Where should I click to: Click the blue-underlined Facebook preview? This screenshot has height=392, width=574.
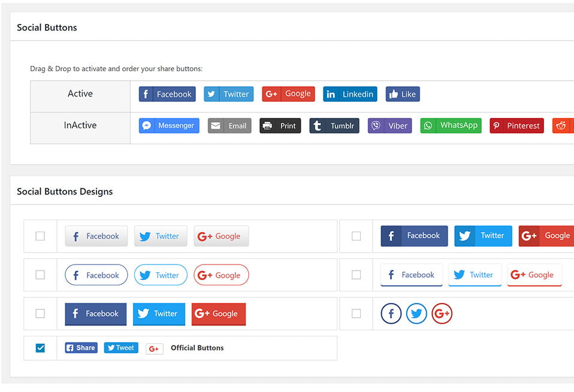pos(412,275)
